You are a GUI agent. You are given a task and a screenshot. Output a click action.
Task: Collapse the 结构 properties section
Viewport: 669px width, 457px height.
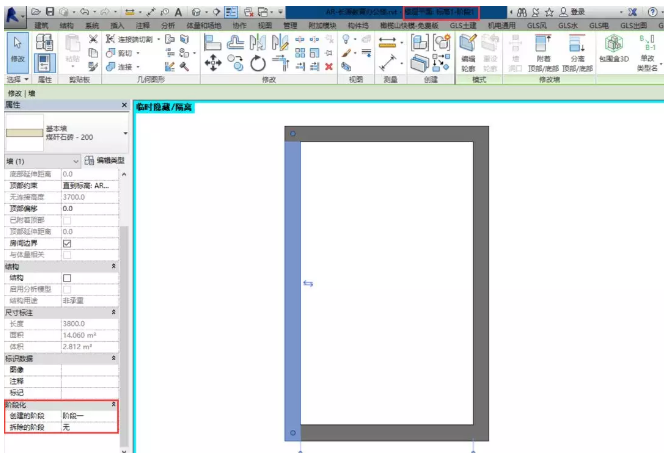click(113, 266)
